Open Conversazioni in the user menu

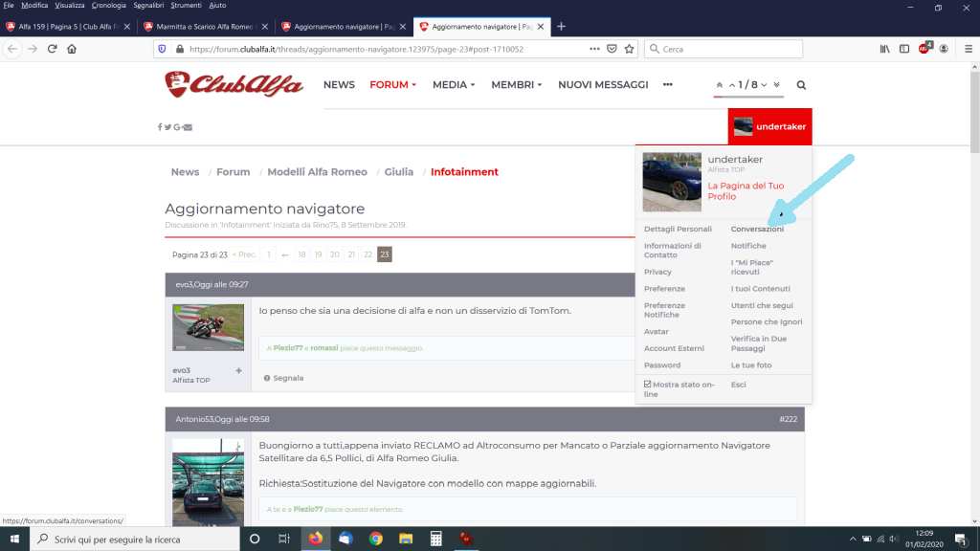[757, 230]
